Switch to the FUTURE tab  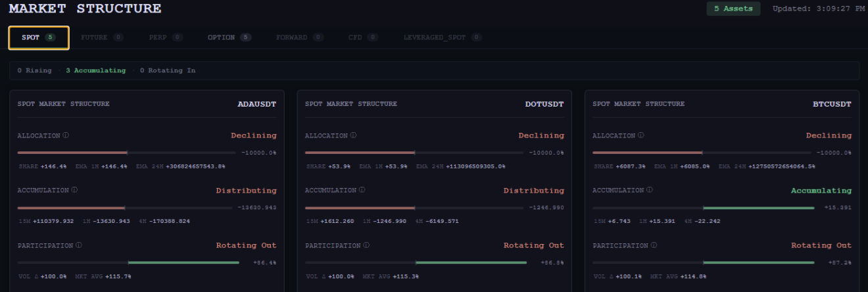click(102, 37)
